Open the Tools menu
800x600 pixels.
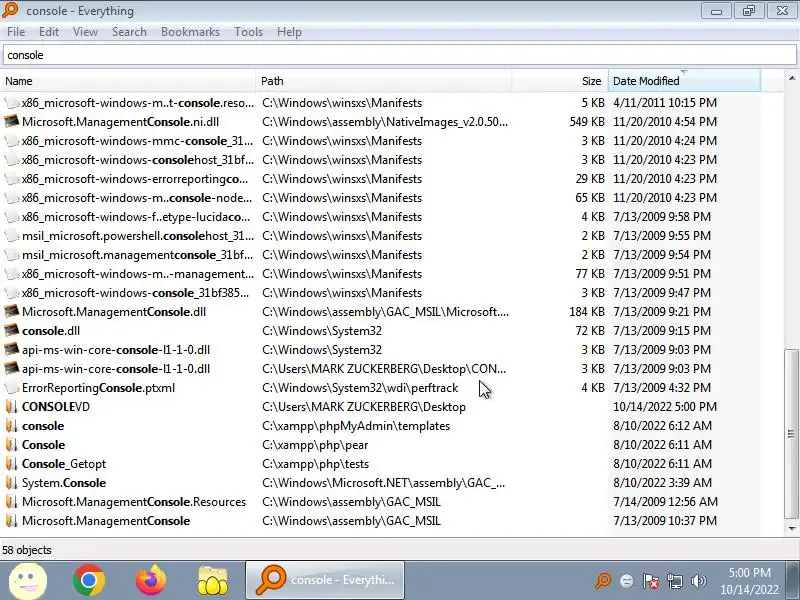pos(248,32)
